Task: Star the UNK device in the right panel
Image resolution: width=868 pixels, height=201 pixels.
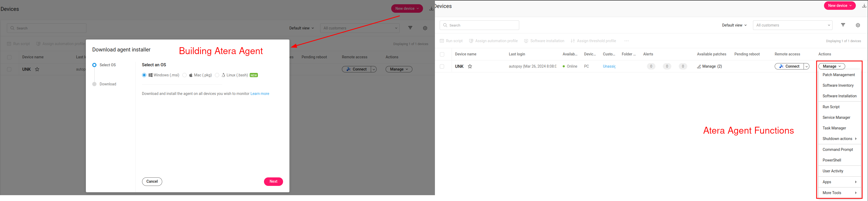Action: (470, 67)
